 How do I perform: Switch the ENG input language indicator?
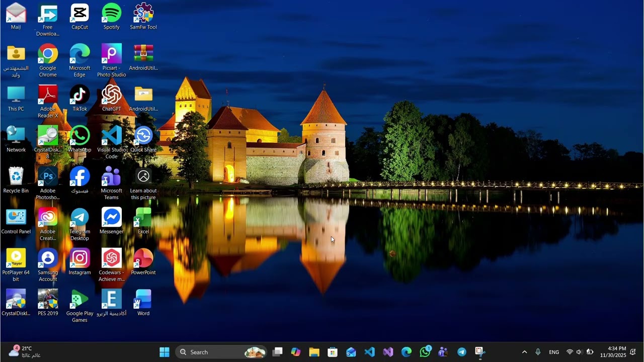pos(554,352)
